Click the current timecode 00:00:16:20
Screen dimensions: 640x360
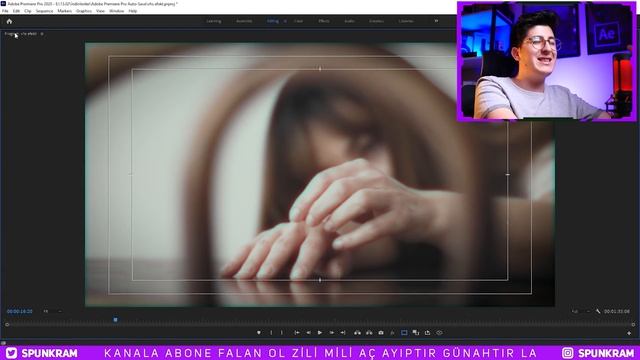(20, 311)
